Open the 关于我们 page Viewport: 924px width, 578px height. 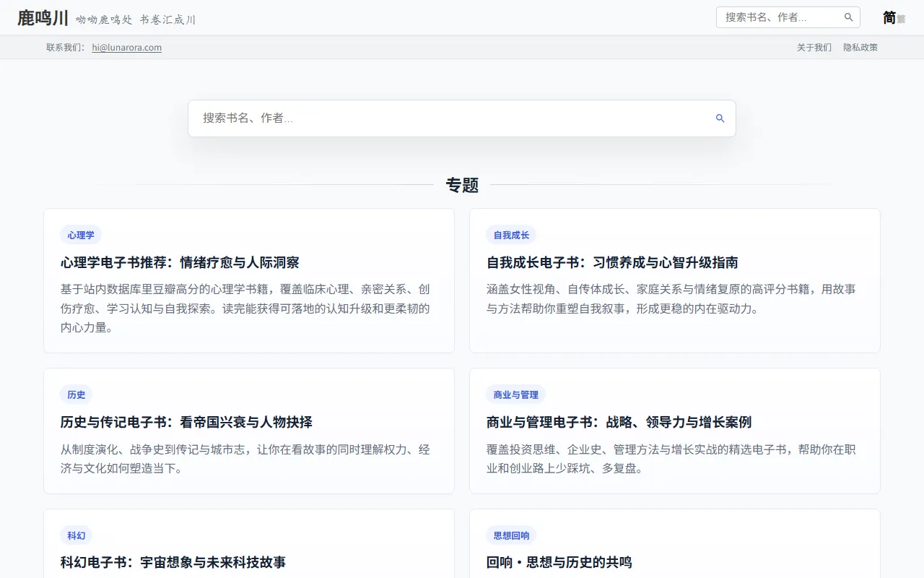click(x=814, y=47)
